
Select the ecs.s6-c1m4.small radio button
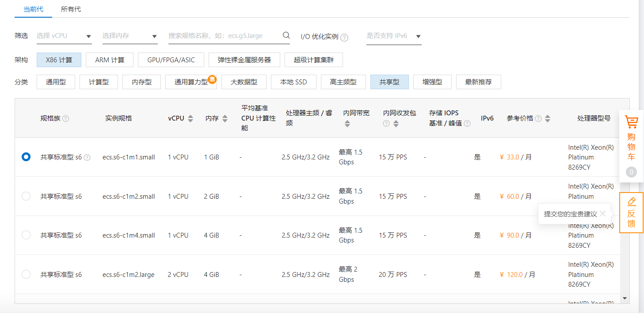26,235
